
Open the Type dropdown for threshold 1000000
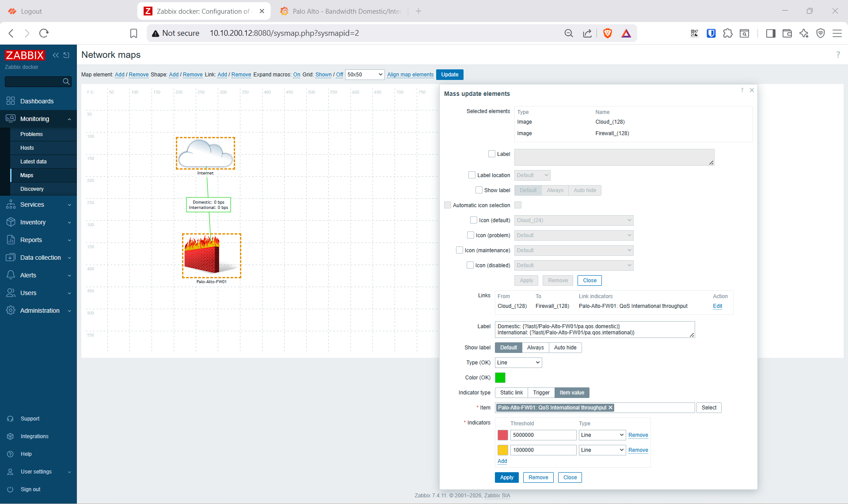click(602, 450)
